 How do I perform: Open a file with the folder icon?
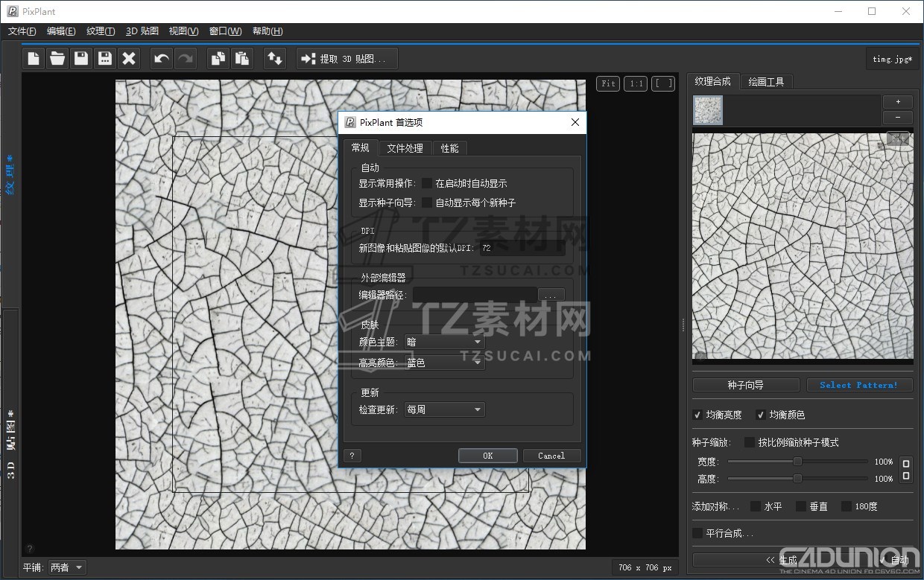pos(57,58)
